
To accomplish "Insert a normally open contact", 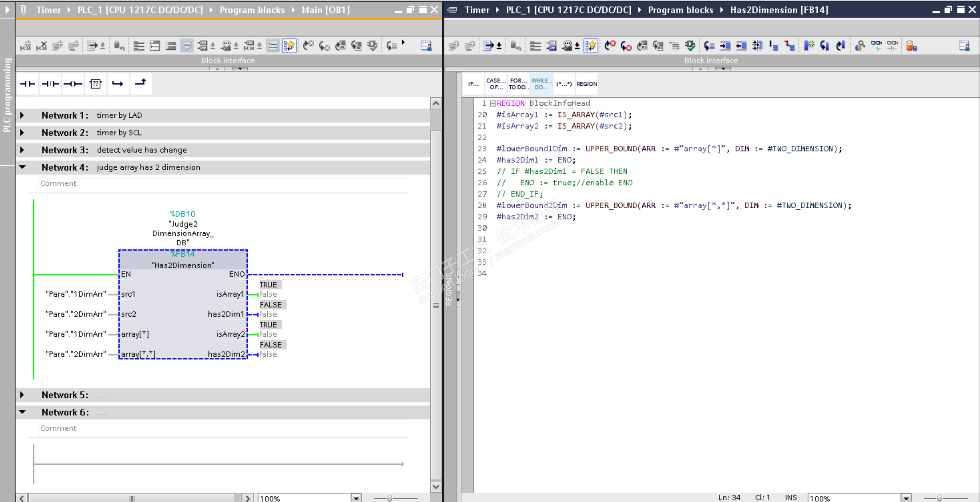I will [28, 84].
